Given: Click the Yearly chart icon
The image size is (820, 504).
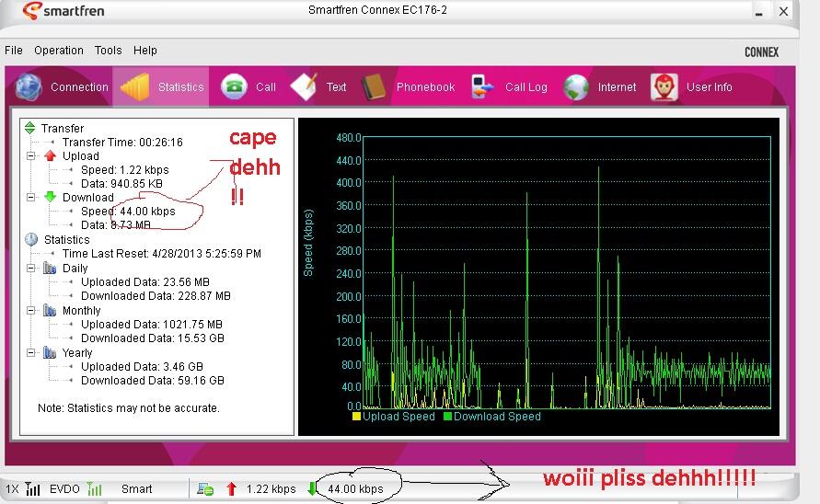Looking at the screenshot, I should tap(50, 353).
